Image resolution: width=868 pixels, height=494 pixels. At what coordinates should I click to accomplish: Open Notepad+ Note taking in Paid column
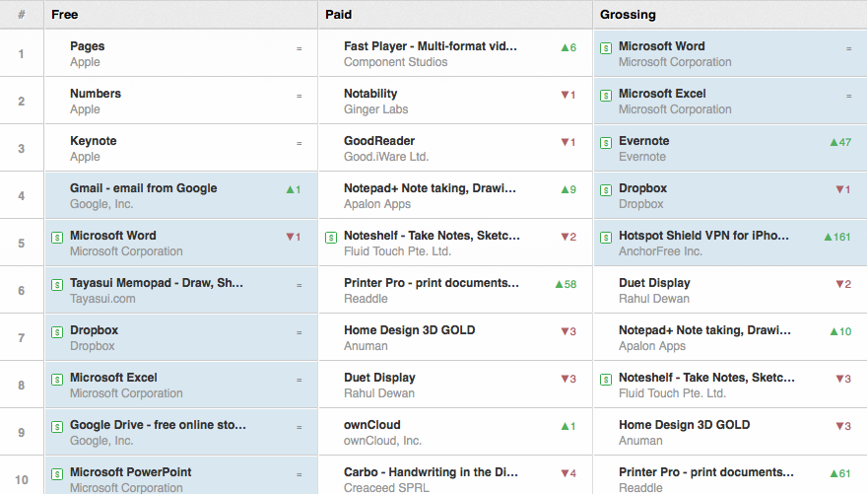click(430, 187)
